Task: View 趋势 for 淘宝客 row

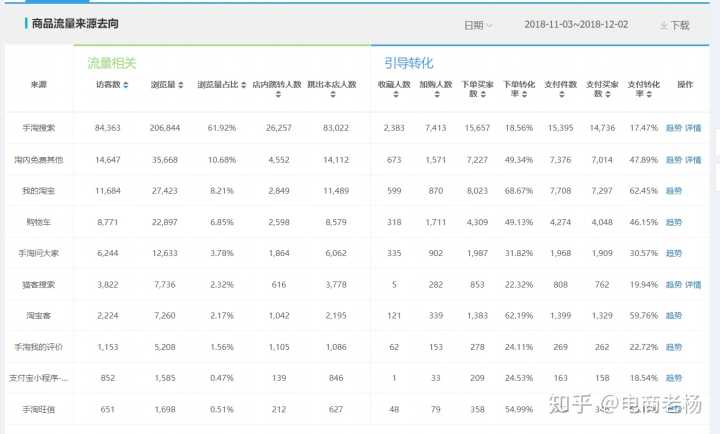Action: (673, 315)
